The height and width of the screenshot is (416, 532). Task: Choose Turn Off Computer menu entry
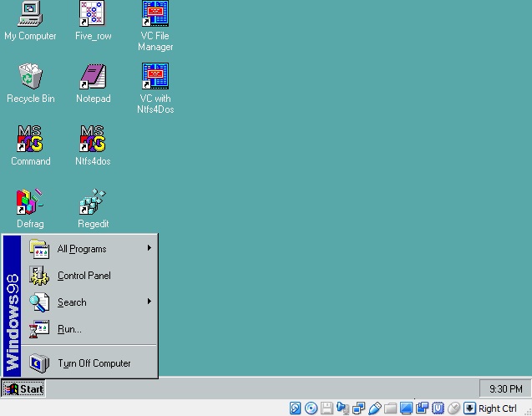point(89,363)
